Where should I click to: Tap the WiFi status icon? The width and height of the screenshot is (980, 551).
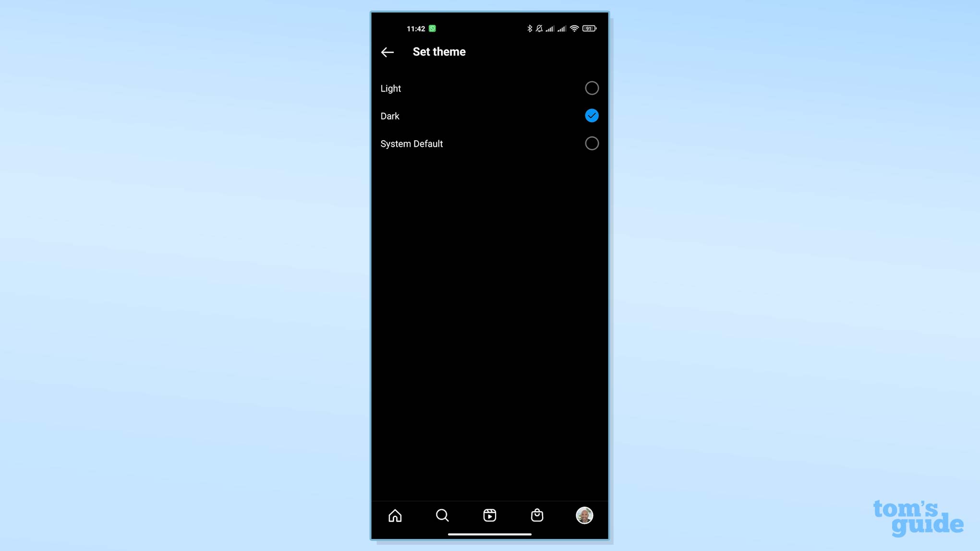pos(573,28)
